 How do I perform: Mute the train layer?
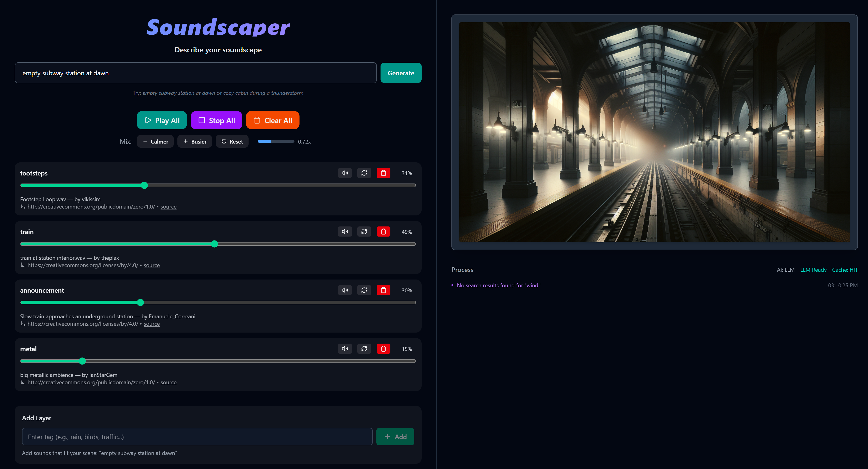[x=345, y=232]
